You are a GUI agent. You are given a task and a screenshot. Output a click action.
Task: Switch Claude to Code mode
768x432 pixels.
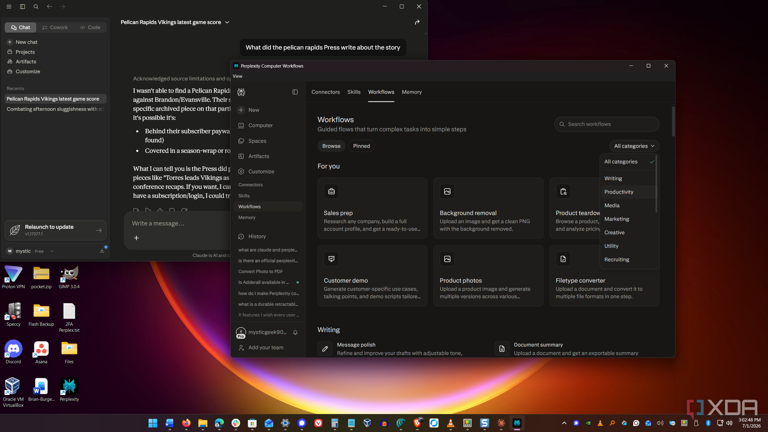click(x=90, y=27)
